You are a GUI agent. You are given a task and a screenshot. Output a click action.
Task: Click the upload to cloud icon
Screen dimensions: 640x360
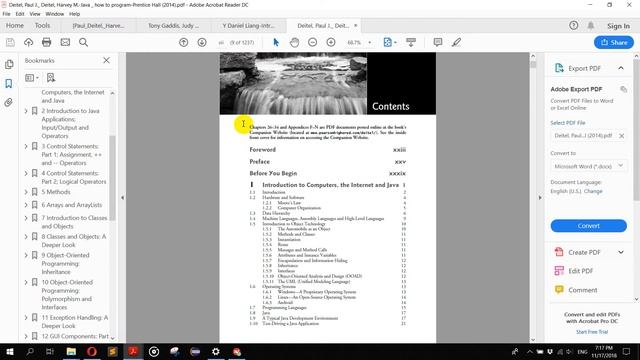[28, 42]
